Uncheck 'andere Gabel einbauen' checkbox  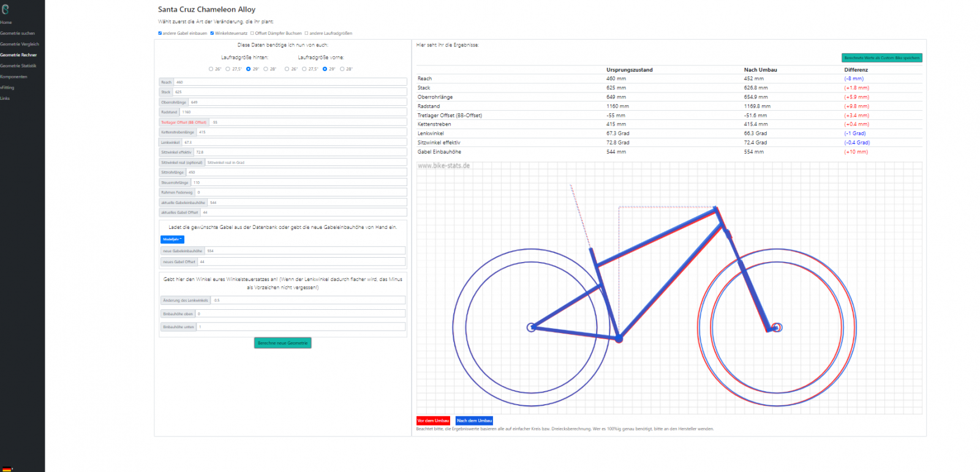pyautogui.click(x=160, y=33)
